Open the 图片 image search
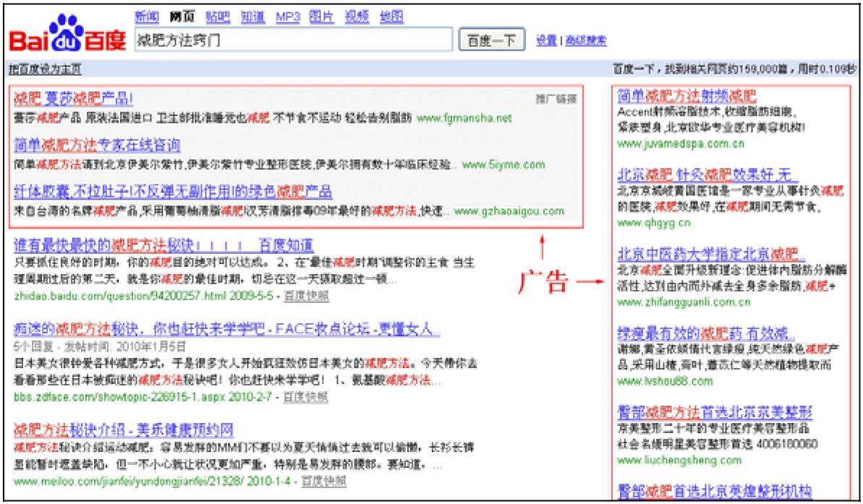The height and width of the screenshot is (504, 863). (321, 17)
